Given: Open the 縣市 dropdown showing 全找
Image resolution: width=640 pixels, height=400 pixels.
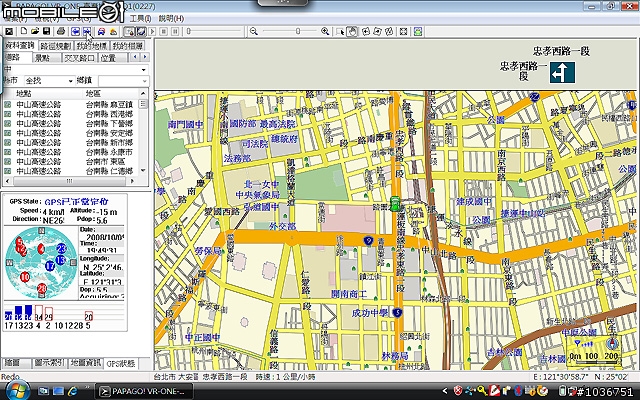Looking at the screenshot, I should pyautogui.click(x=49, y=81).
